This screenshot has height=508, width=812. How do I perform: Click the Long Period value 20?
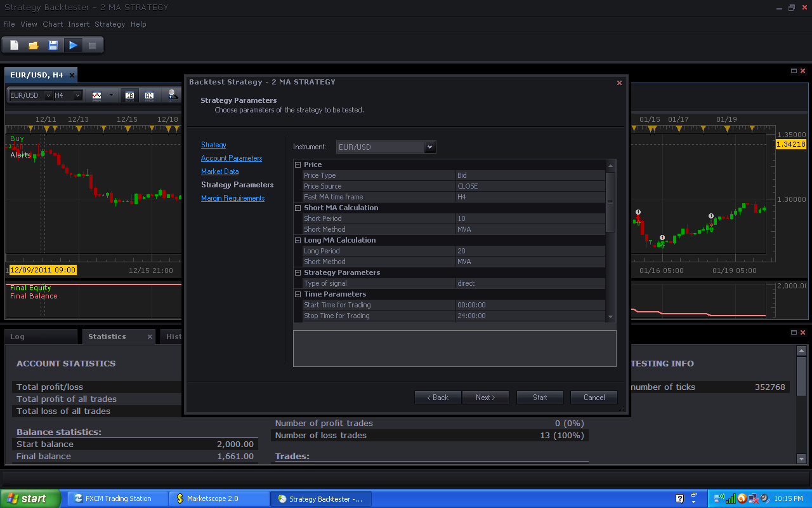click(530, 251)
